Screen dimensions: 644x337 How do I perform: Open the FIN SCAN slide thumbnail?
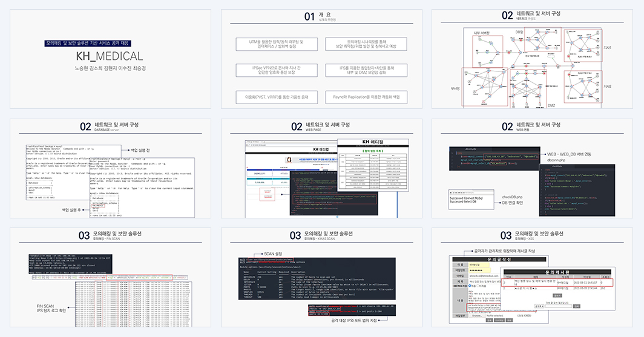click(x=111, y=278)
